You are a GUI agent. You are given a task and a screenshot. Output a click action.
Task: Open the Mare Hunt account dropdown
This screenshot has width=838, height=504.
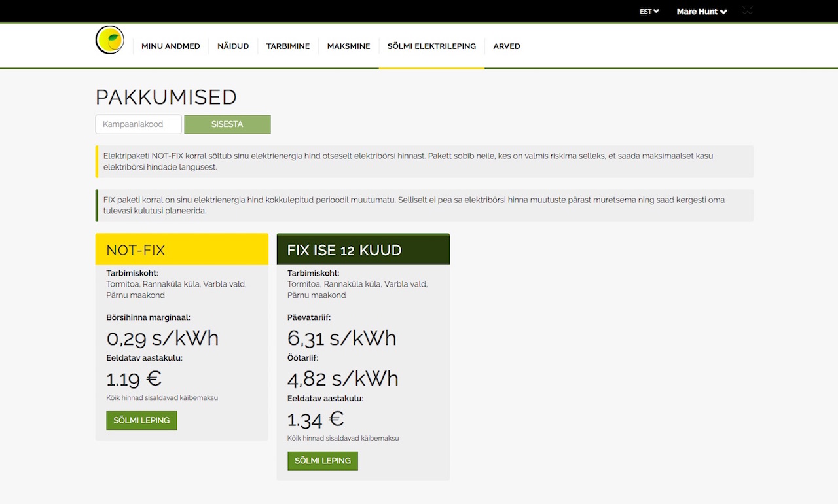click(x=697, y=11)
